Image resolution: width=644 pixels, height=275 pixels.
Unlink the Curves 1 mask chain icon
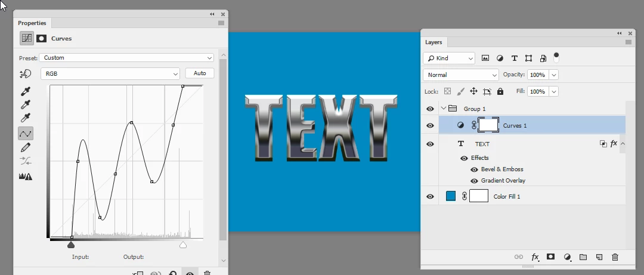tap(473, 125)
